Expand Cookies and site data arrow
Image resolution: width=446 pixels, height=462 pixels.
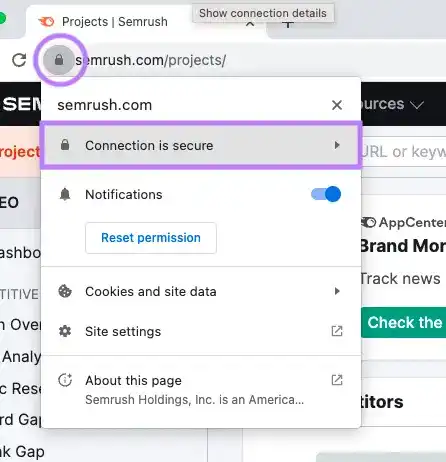tap(337, 291)
